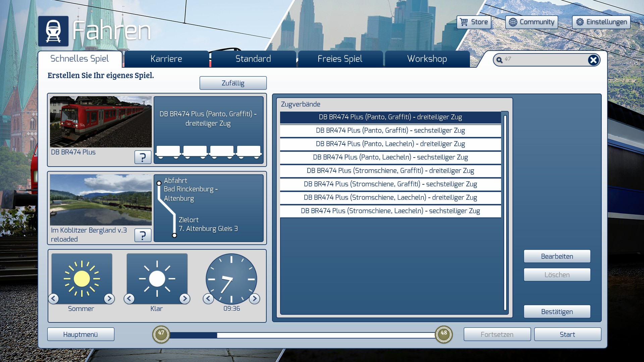The height and width of the screenshot is (362, 644).
Task: Click the train Fahren logo icon
Action: click(x=53, y=31)
